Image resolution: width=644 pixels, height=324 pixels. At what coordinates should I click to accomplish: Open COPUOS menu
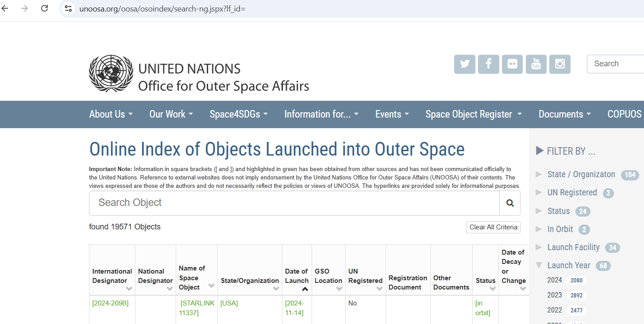[x=625, y=114]
